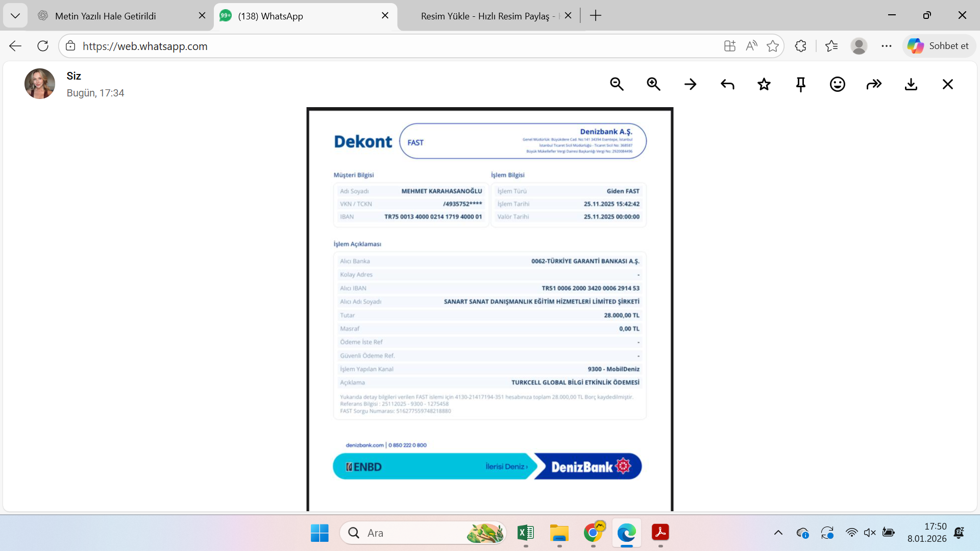This screenshot has width=980, height=551.
Task: Show hidden system tray icons
Action: [778, 533]
